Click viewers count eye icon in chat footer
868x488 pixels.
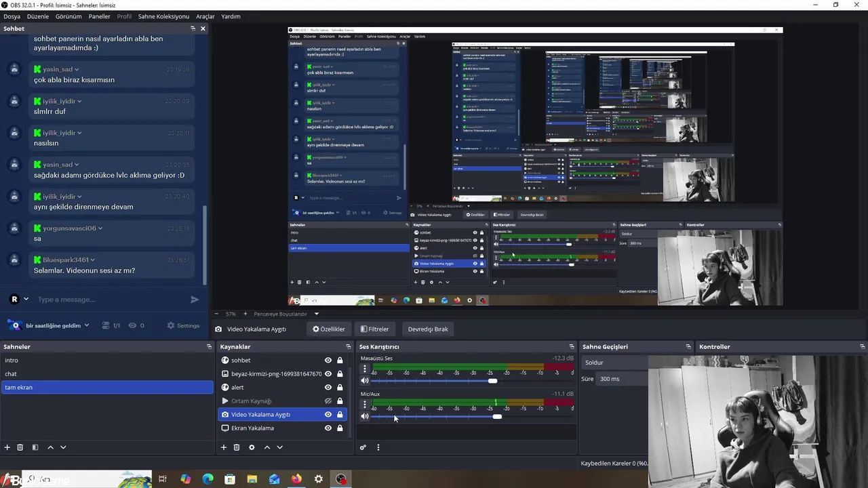click(132, 325)
